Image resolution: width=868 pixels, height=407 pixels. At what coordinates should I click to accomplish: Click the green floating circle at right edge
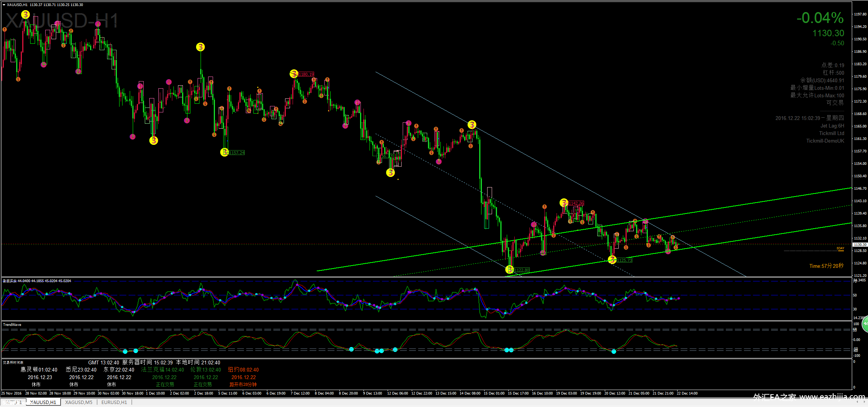point(865,324)
